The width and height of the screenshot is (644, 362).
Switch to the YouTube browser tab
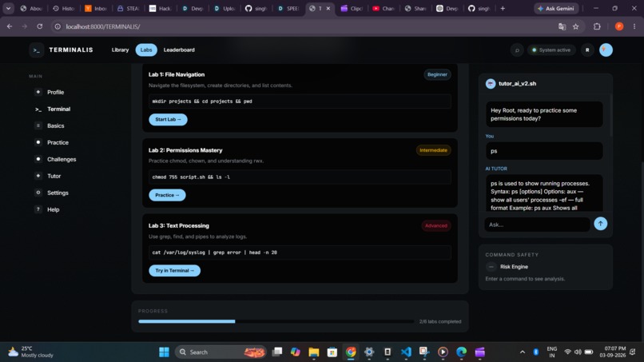pyautogui.click(x=384, y=8)
